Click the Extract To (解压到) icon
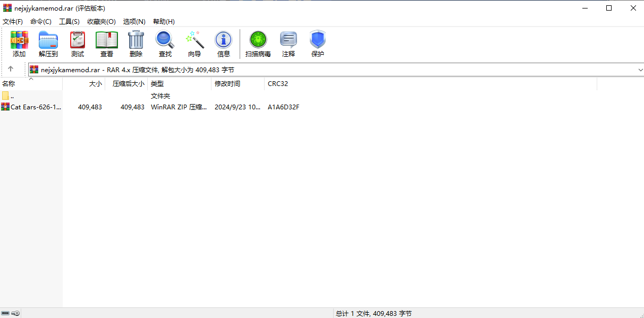Viewport: 644px width, 318px height. tap(48, 40)
